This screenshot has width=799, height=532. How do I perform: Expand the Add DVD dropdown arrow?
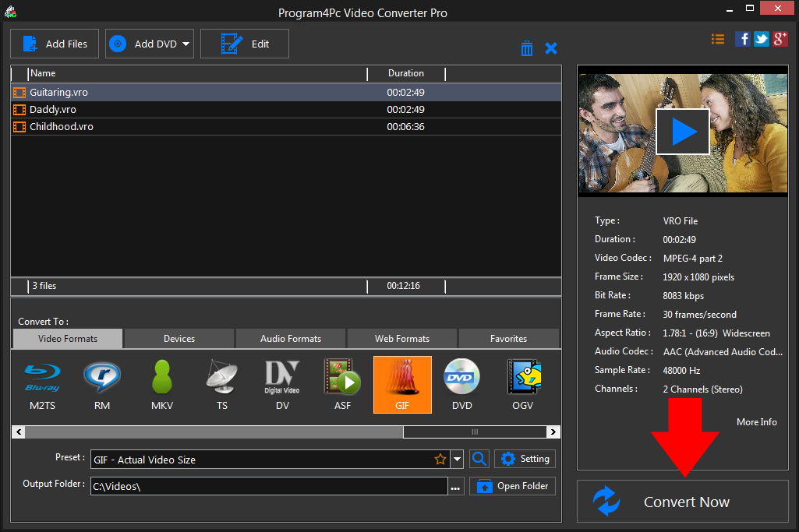[186, 44]
